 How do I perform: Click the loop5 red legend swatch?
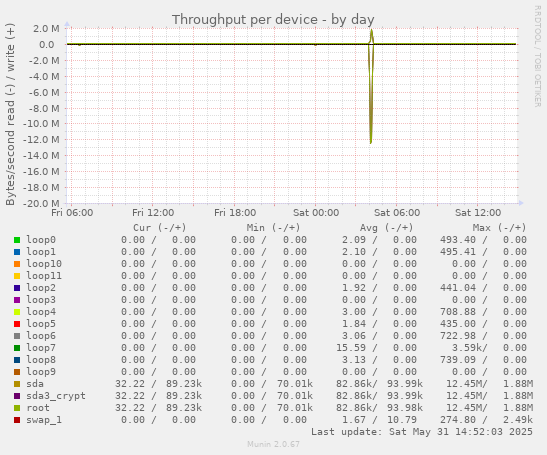(x=17, y=324)
